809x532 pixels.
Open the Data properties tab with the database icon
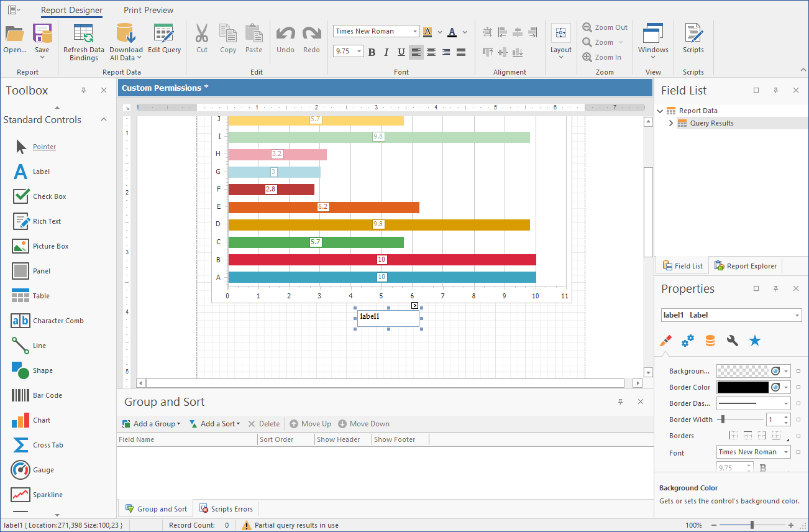[710, 341]
